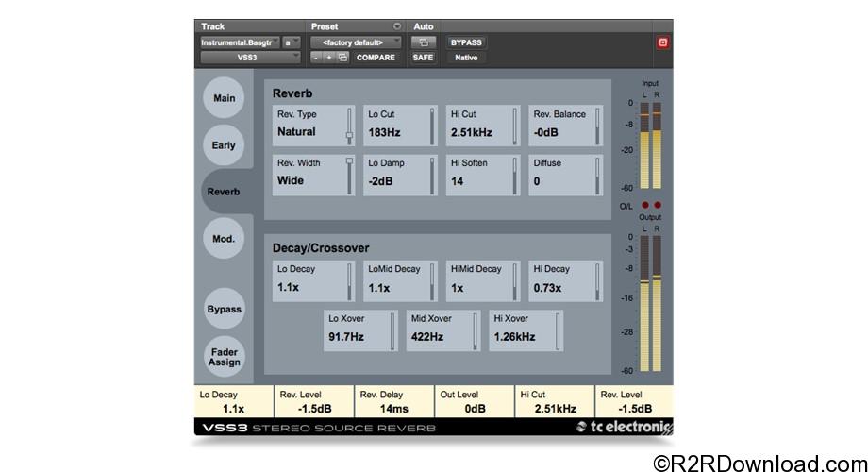This screenshot has height=472, width=868.
Task: Click the previous preset minus button
Action: [316, 58]
